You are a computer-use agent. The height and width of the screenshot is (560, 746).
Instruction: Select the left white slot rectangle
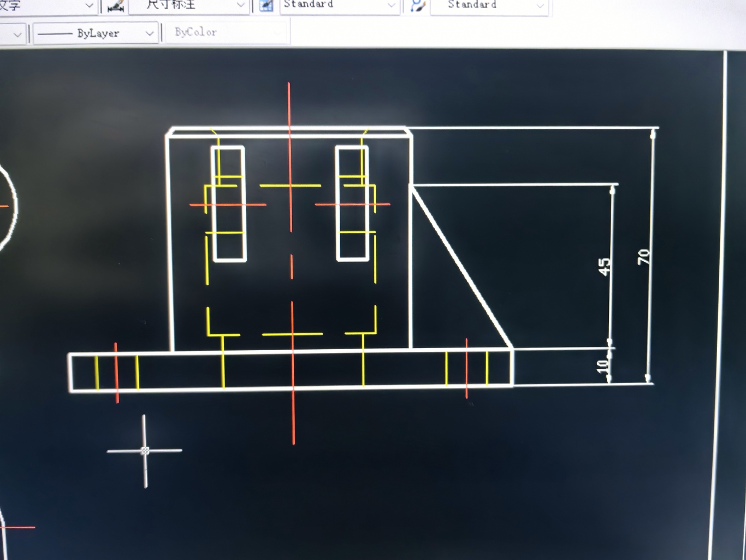coord(228,204)
